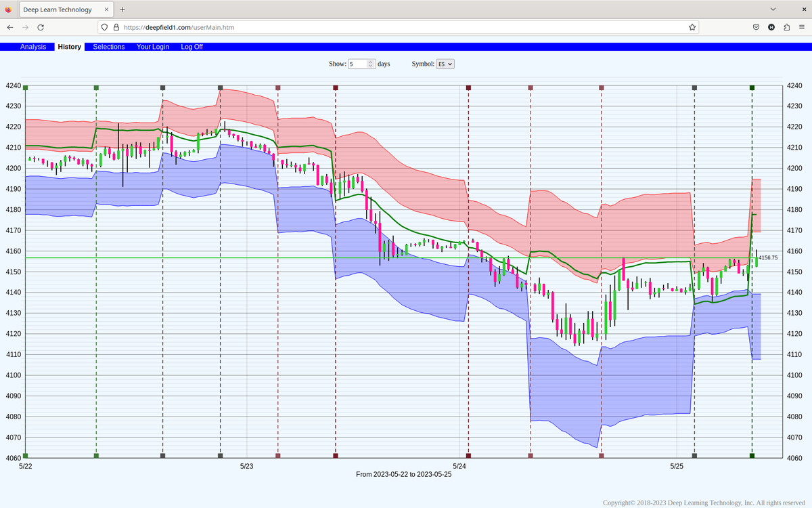This screenshot has width=812, height=508.
Task: Reload the current page
Action: 41,27
